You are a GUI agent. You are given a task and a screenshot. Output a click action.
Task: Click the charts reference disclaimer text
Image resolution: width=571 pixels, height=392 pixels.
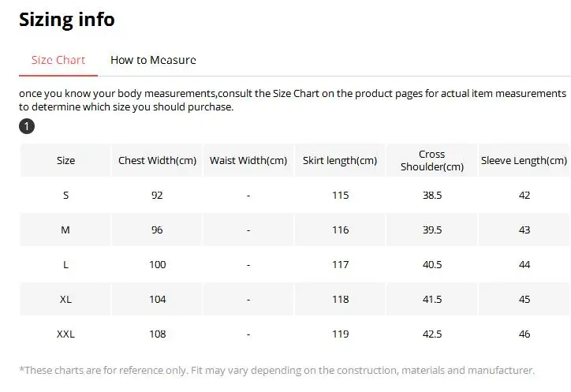(x=277, y=370)
